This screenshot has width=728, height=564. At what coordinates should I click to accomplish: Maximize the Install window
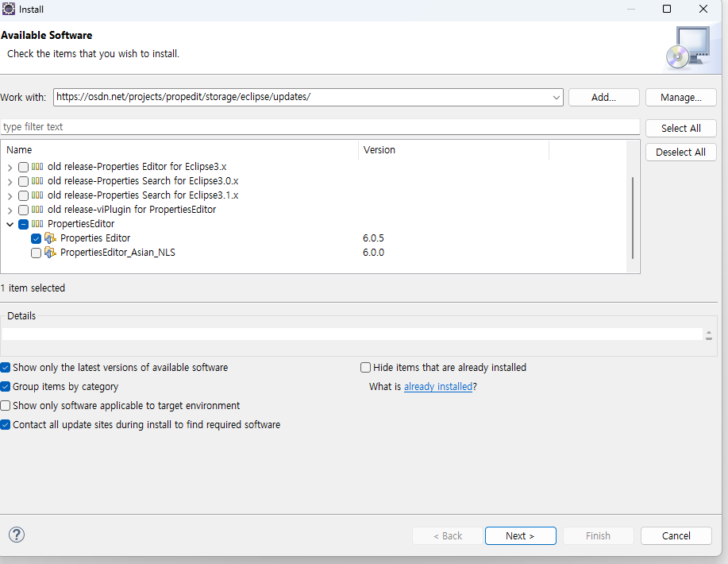click(x=667, y=9)
